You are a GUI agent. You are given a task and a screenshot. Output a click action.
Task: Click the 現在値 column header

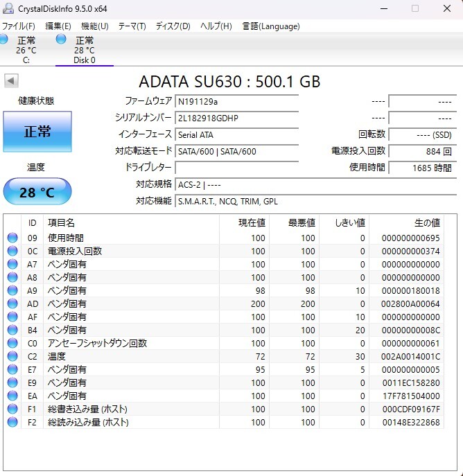tap(245, 223)
